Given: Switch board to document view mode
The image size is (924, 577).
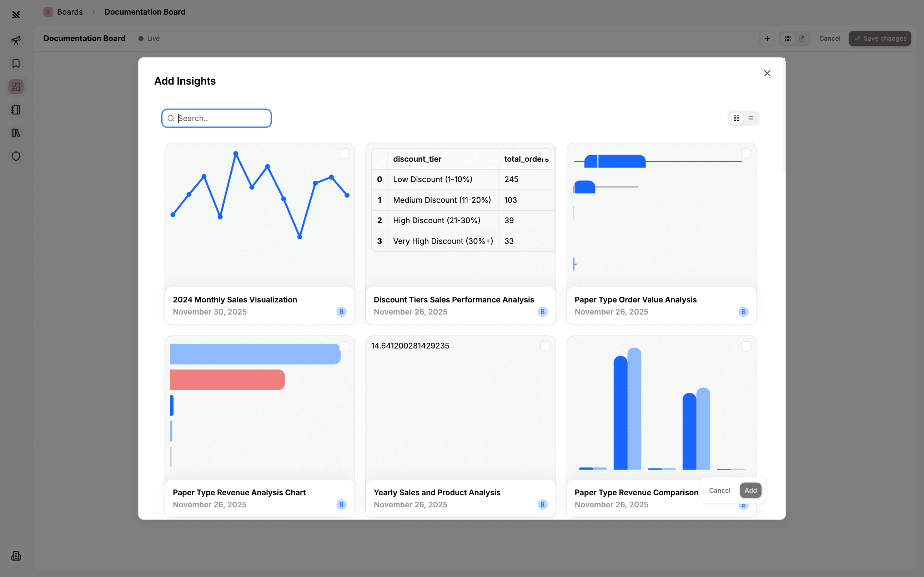Looking at the screenshot, I should click(802, 38).
